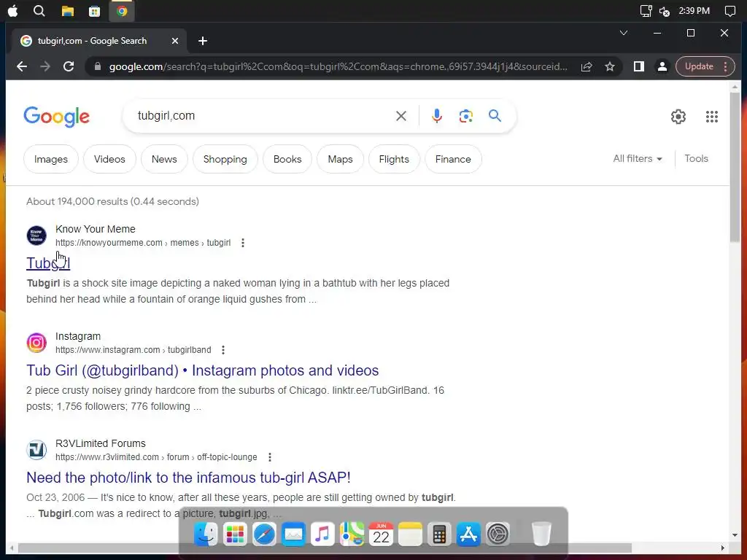Open the store icon in the top bar
Viewport: 747px width, 560px height.
[x=94, y=11]
